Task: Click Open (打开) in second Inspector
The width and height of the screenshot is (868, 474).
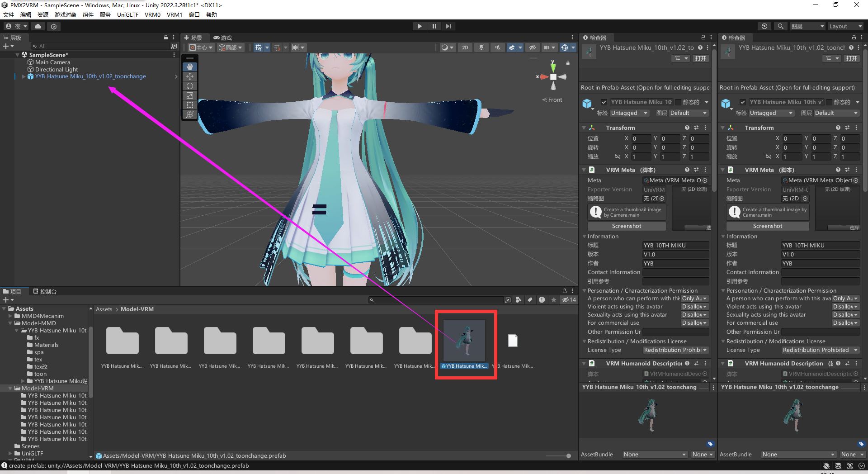Action: coord(851,58)
